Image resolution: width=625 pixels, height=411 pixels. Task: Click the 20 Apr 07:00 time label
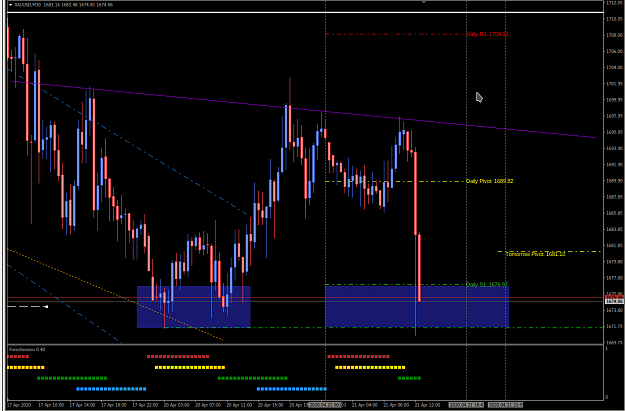click(208, 405)
